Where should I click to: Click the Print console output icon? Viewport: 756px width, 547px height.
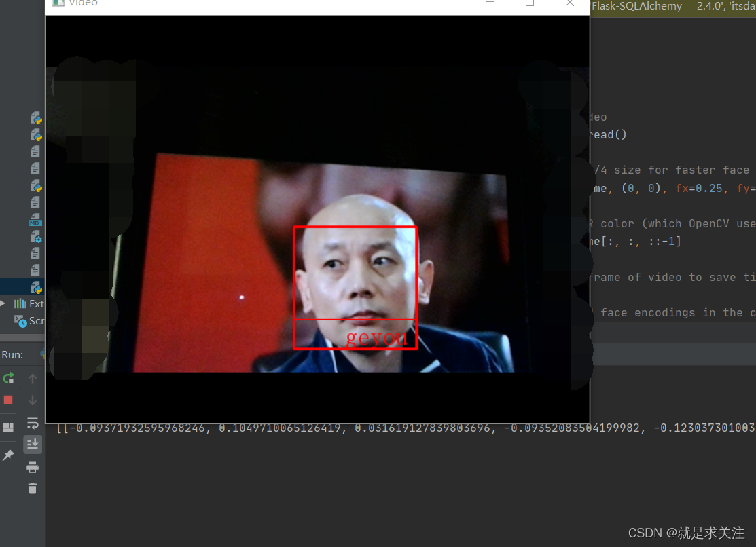tap(33, 466)
